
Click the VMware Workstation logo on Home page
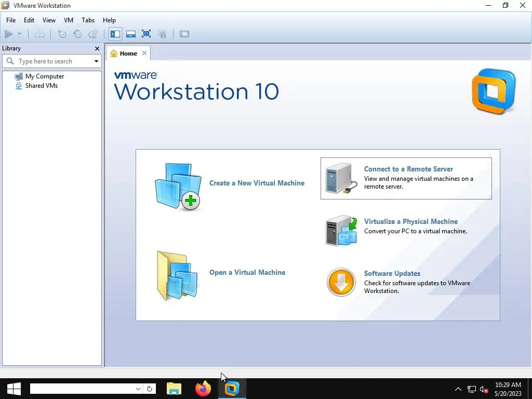click(494, 91)
